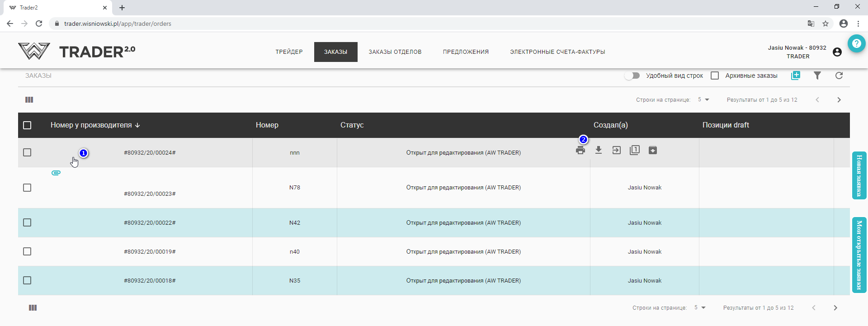Click the archive icon in the first order row
This screenshot has width=868, height=326.
click(653, 150)
